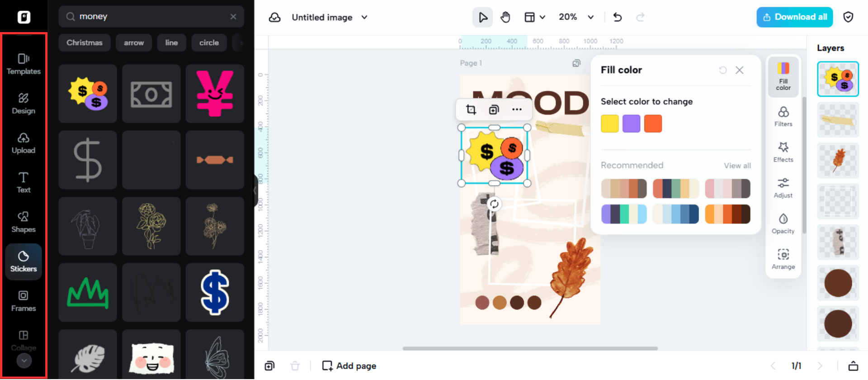Image resolution: width=868 pixels, height=380 pixels.
Task: Crop the selected sticker
Action: (471, 109)
